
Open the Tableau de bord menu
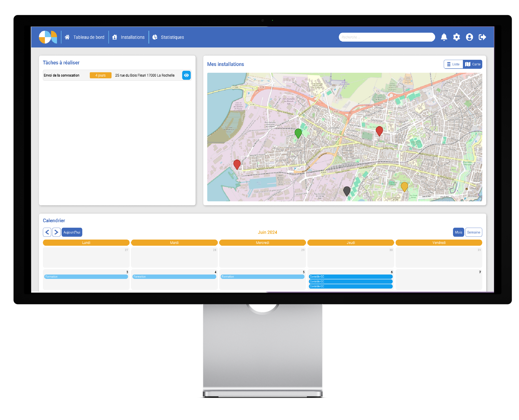88,37
